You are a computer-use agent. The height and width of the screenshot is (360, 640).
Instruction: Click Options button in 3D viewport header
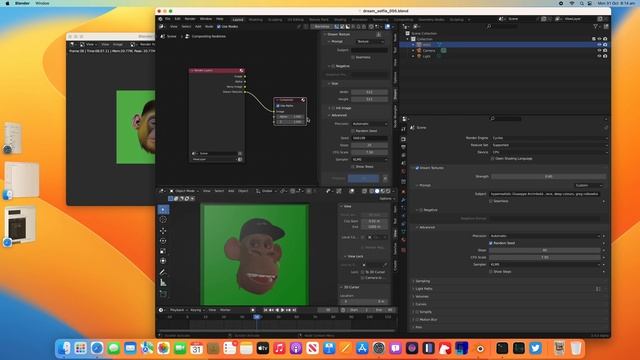386,199
